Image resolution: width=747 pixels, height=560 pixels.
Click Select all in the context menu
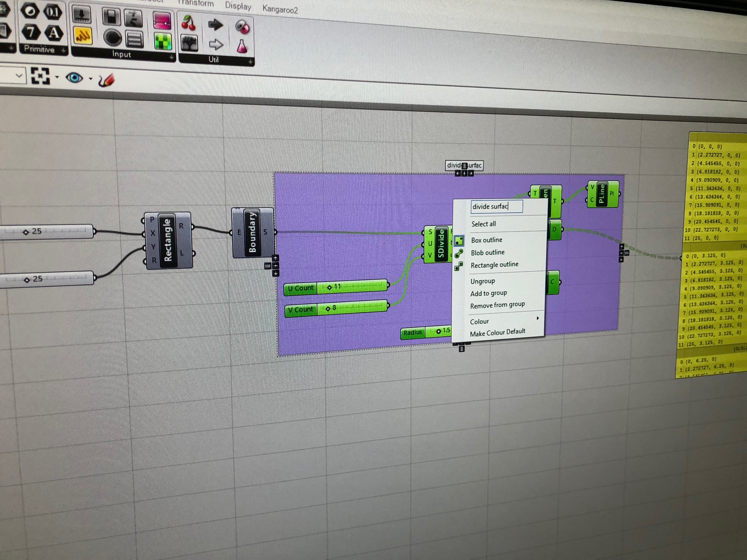pyautogui.click(x=483, y=224)
